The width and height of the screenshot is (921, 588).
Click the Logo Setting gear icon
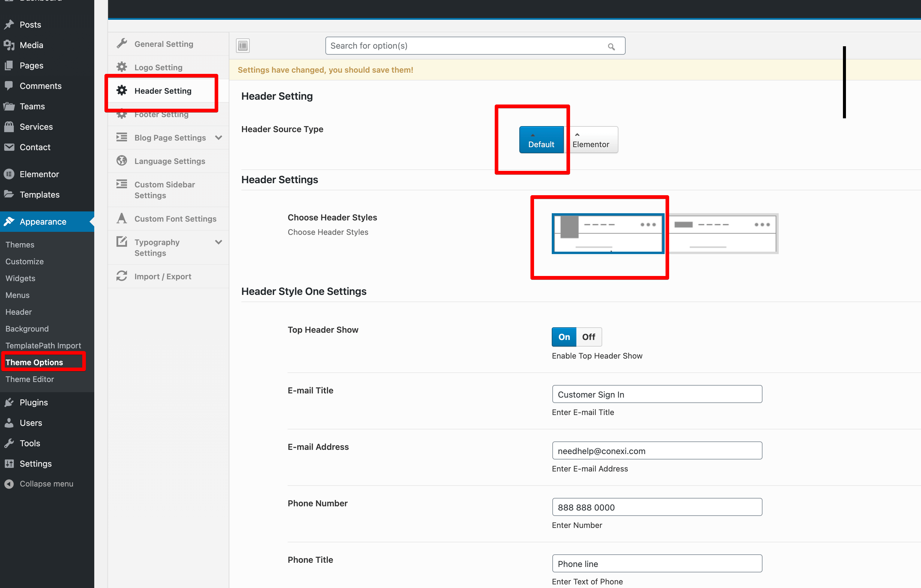tap(122, 67)
